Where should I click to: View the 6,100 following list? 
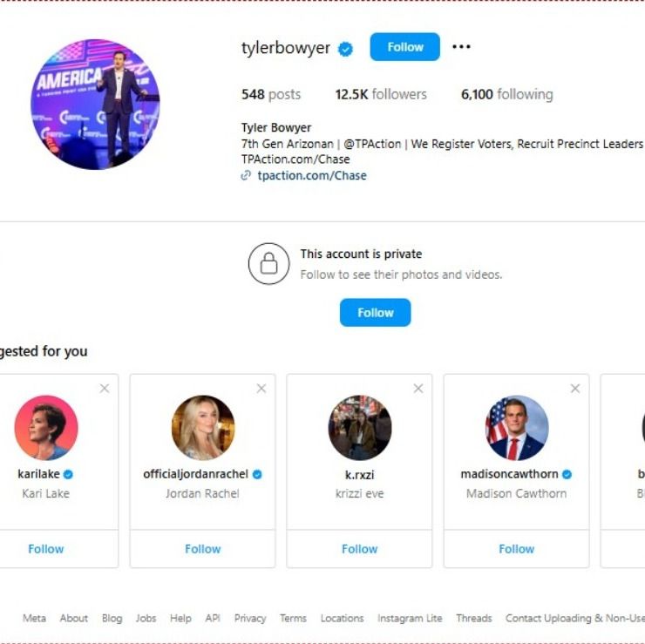506,94
